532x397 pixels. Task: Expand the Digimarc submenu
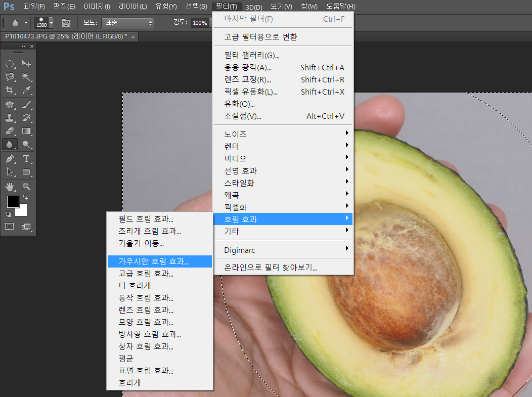click(x=283, y=250)
